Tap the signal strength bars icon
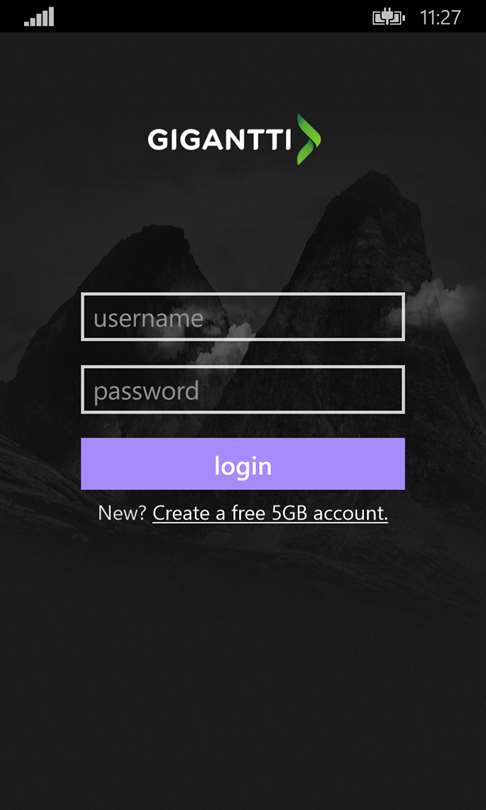Viewport: 486px width, 810px height. click(x=39, y=17)
